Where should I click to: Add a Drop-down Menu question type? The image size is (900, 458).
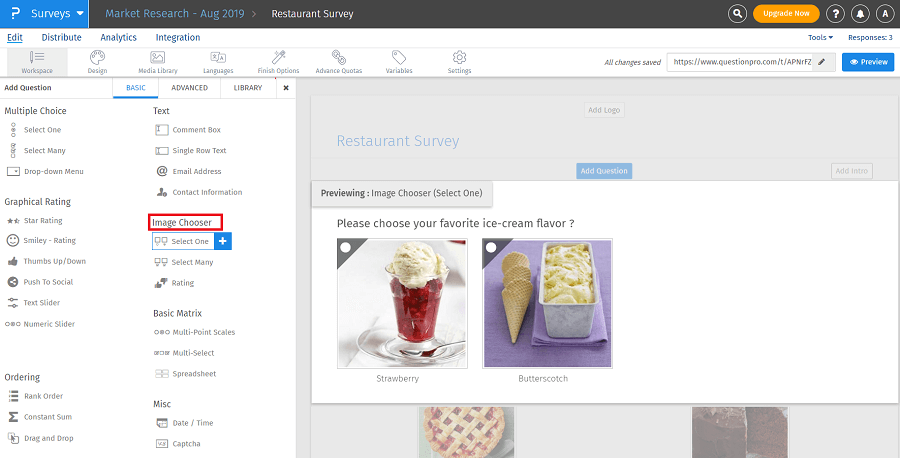click(53, 172)
